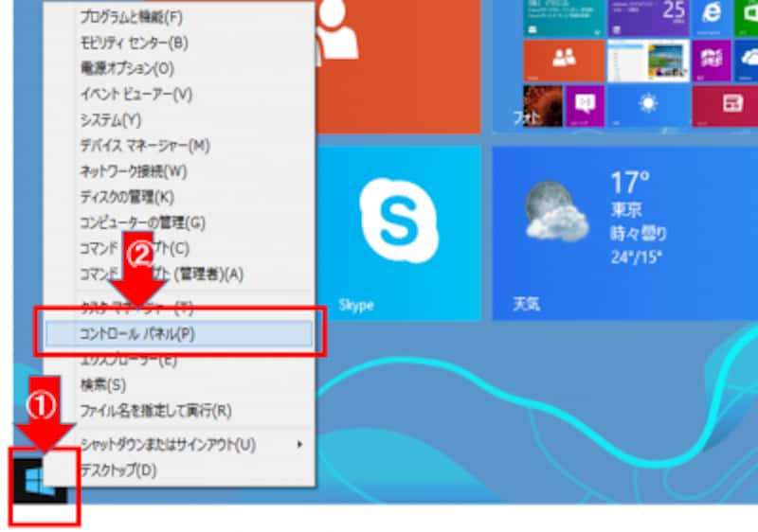This screenshot has width=758, height=532.
Task: Open the Desktop thumbnail tile
Action: coord(648,61)
